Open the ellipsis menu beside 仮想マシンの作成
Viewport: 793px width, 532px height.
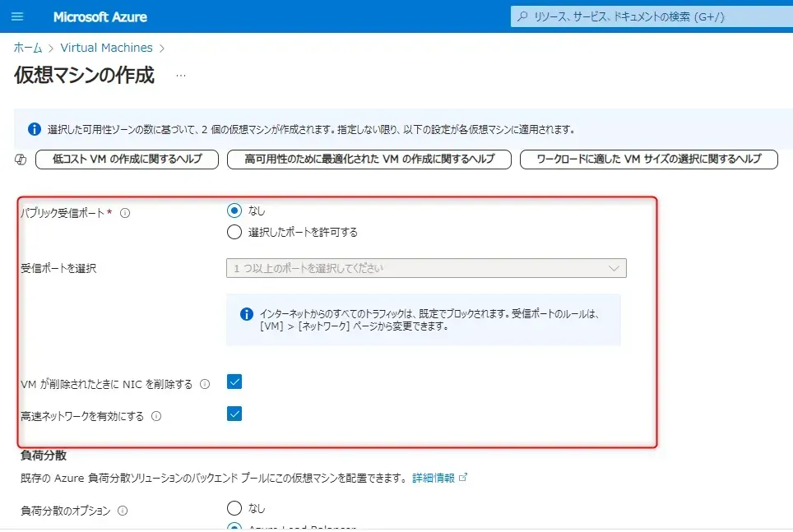(x=181, y=76)
